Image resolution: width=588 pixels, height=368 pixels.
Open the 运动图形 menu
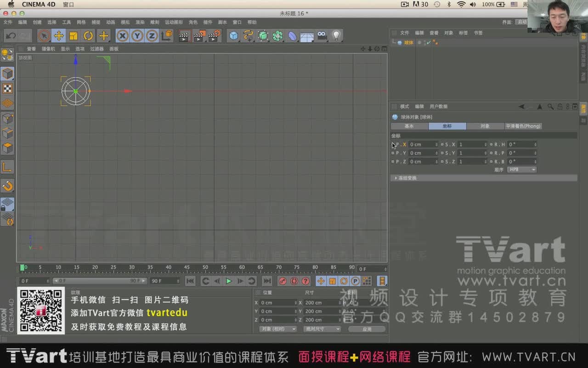(x=174, y=22)
